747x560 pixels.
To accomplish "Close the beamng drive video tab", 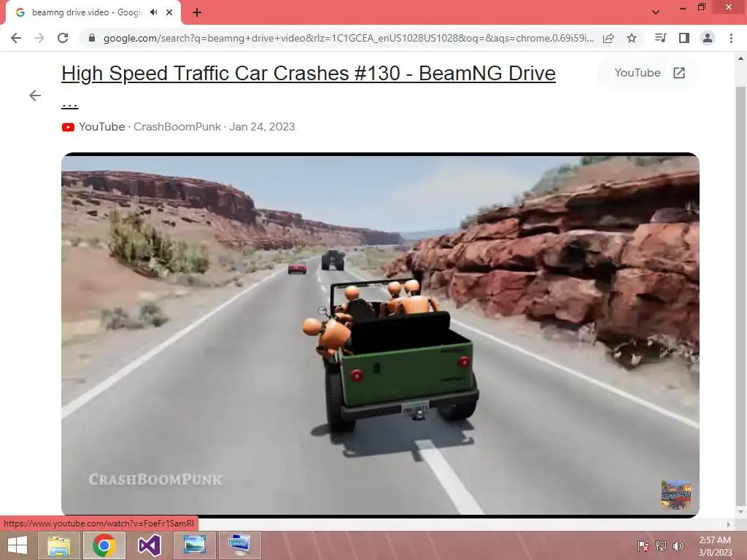I will click(x=169, y=12).
